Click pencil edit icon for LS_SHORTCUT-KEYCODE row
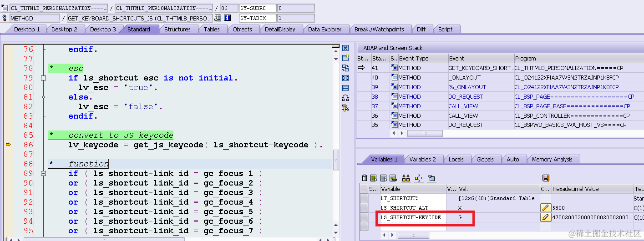This screenshot has width=644, height=241. pyautogui.click(x=546, y=217)
